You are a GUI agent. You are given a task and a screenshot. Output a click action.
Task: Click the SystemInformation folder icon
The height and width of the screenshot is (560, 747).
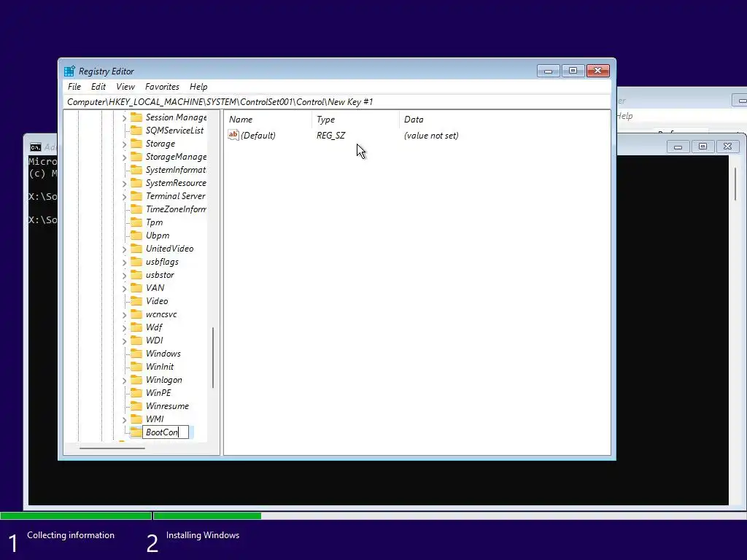pos(136,169)
